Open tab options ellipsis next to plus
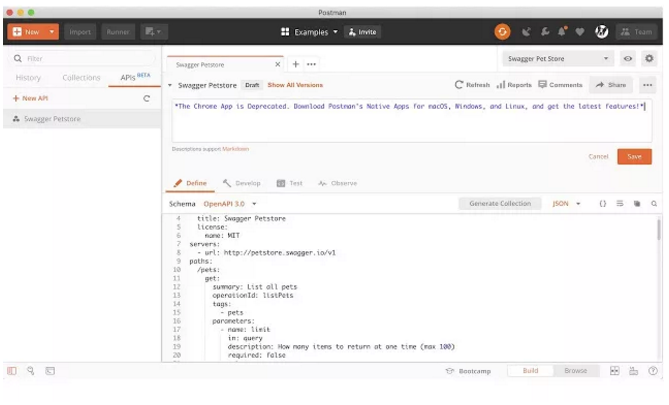 coord(311,64)
